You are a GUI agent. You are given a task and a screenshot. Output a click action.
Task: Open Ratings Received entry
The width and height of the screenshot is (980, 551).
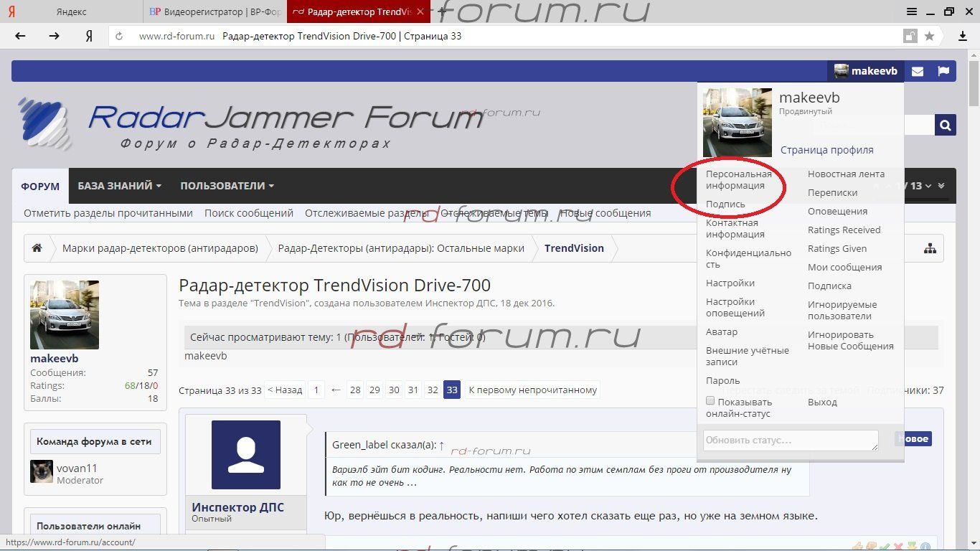pyautogui.click(x=844, y=230)
